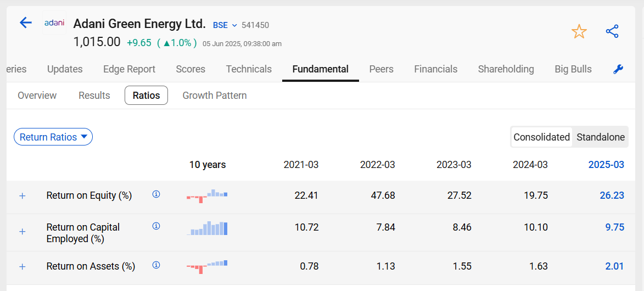Click the 2022-03 column header
Image resolution: width=644 pixels, height=291 pixels.
click(377, 165)
